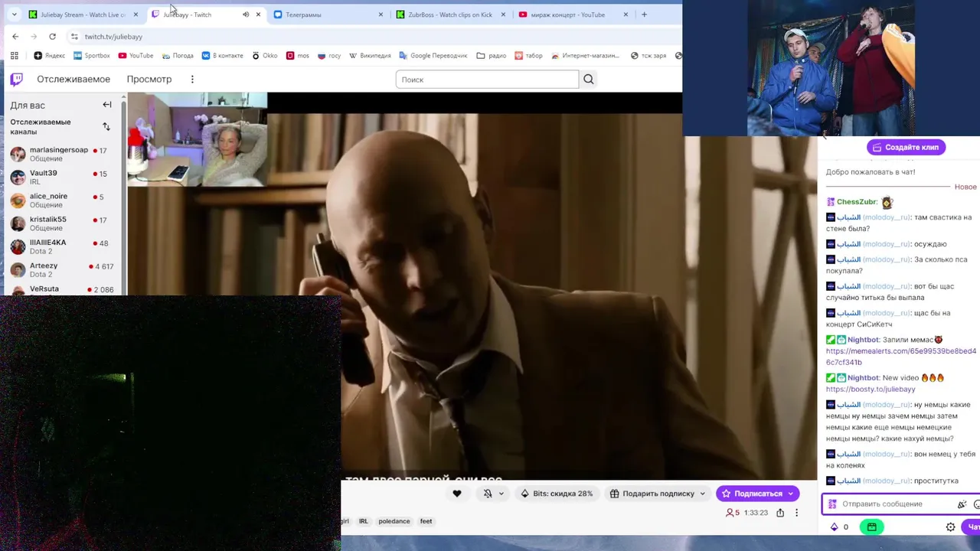The image size is (980, 551).
Task: Open the радио bookmarks folder
Action: click(492, 56)
